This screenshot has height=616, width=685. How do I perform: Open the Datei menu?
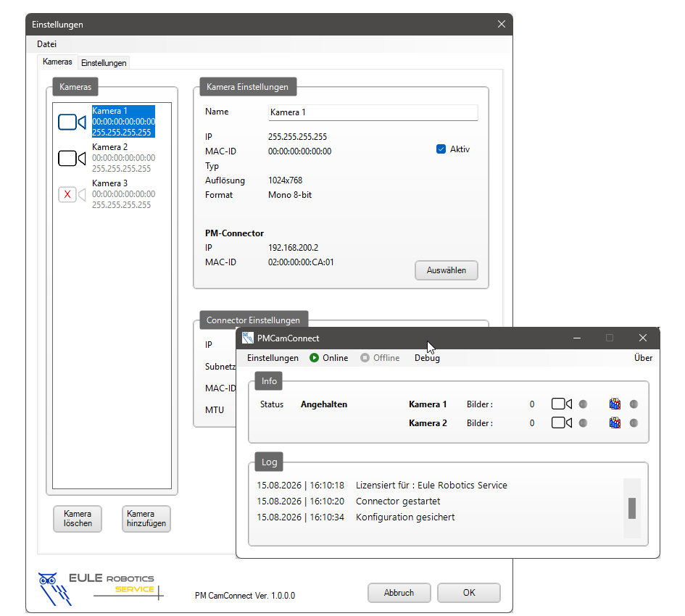click(46, 44)
